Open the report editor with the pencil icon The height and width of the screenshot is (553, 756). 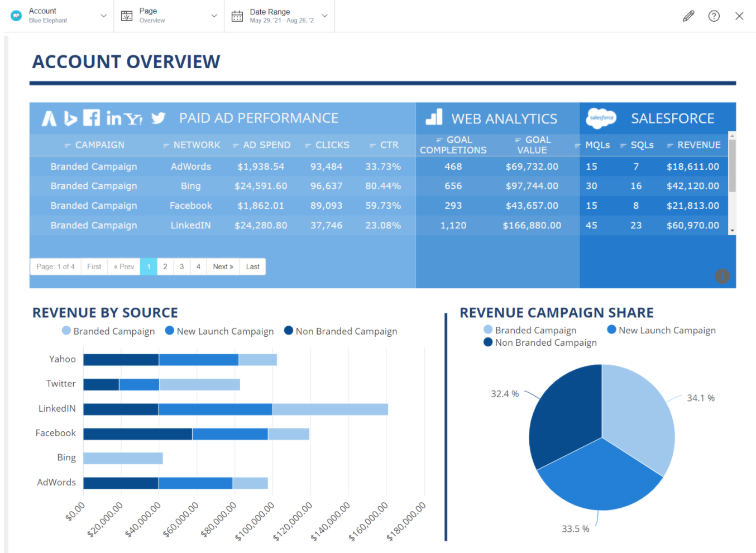688,16
